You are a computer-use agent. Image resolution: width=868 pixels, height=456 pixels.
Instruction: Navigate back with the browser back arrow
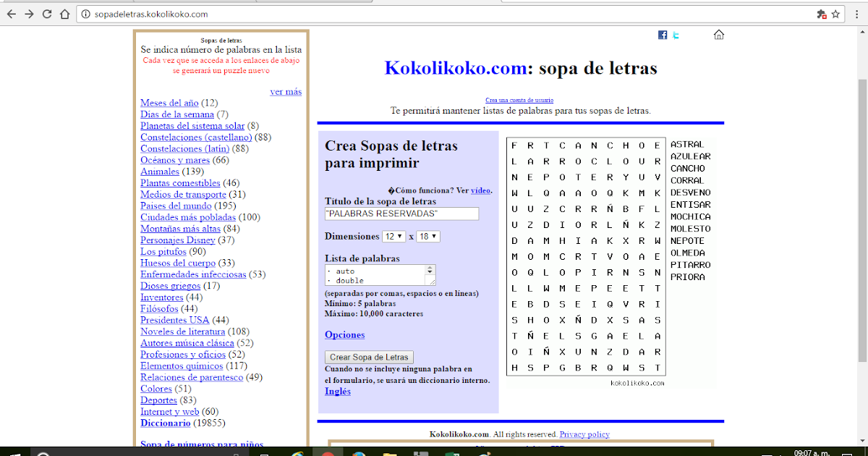11,13
